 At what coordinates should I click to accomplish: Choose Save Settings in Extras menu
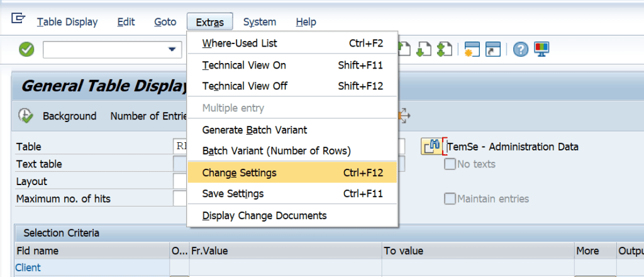[292, 193]
